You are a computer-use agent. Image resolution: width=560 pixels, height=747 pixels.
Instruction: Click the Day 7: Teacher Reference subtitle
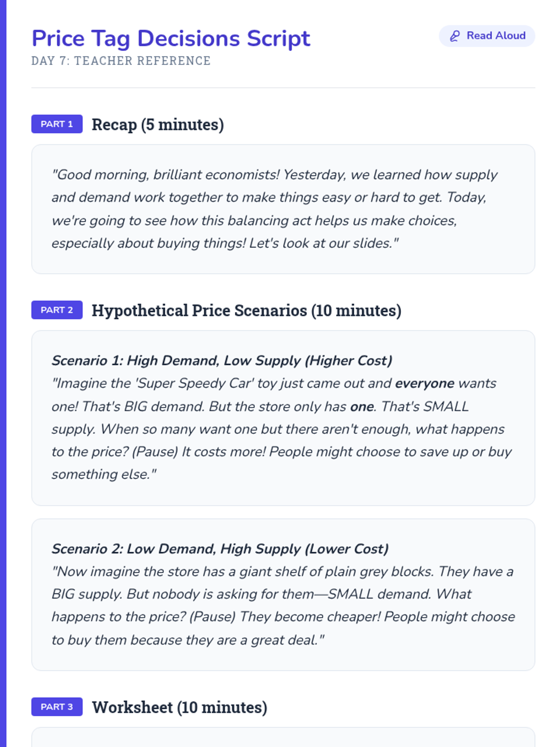(x=121, y=61)
